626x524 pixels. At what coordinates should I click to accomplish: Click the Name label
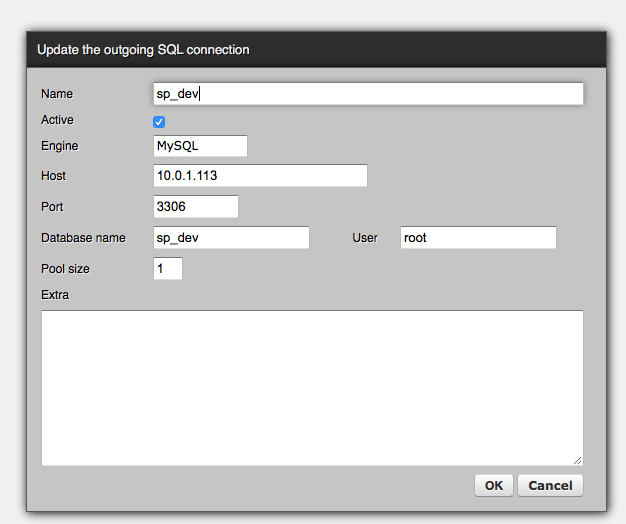tap(57, 94)
